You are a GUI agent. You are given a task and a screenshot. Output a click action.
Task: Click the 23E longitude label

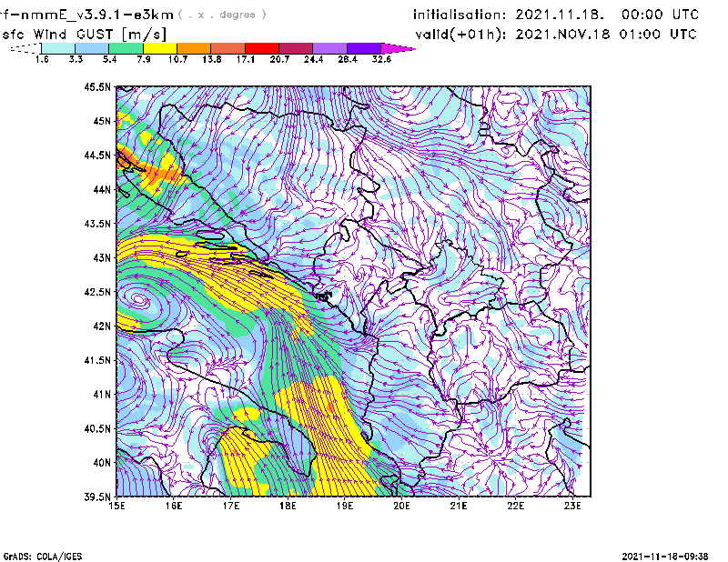[572, 506]
